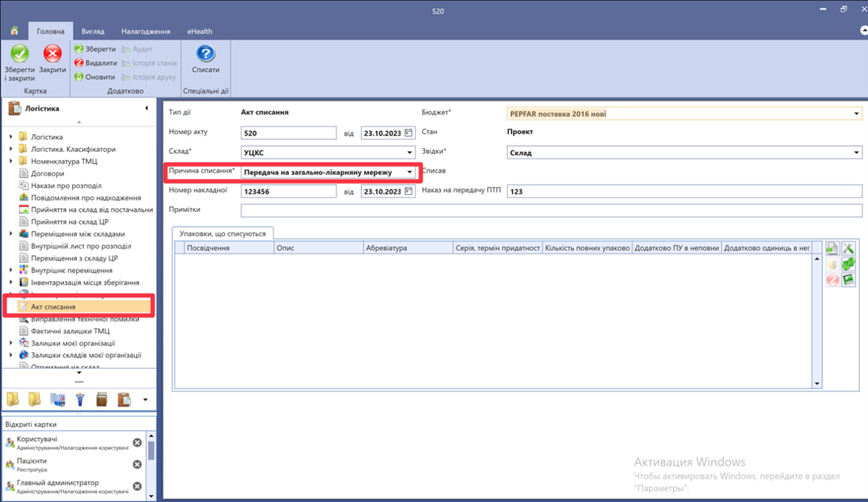The width and height of the screenshot is (868, 502).
Task: Open the invoice date calendar picker
Action: tap(408, 191)
